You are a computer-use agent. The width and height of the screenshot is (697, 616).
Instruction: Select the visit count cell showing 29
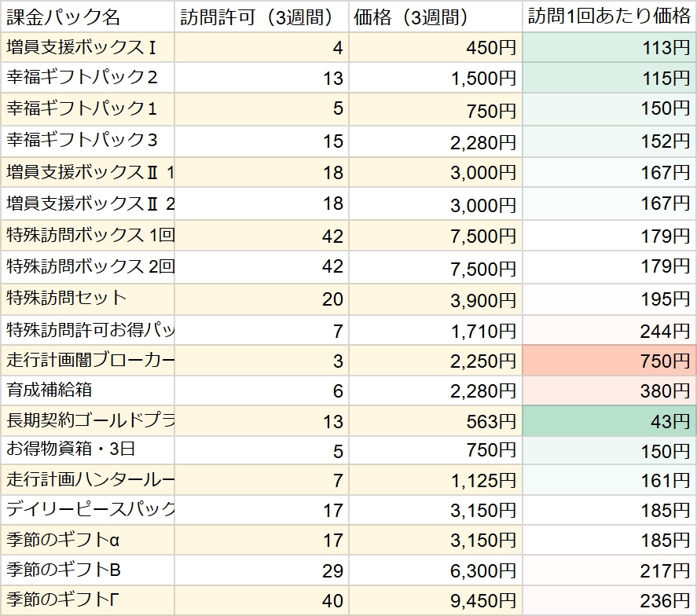(262, 570)
